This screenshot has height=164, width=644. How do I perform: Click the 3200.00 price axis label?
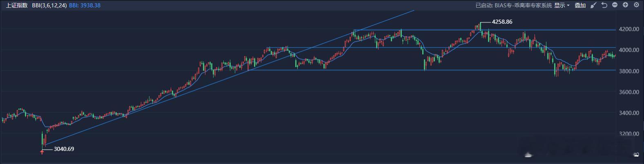pyautogui.click(x=629, y=134)
